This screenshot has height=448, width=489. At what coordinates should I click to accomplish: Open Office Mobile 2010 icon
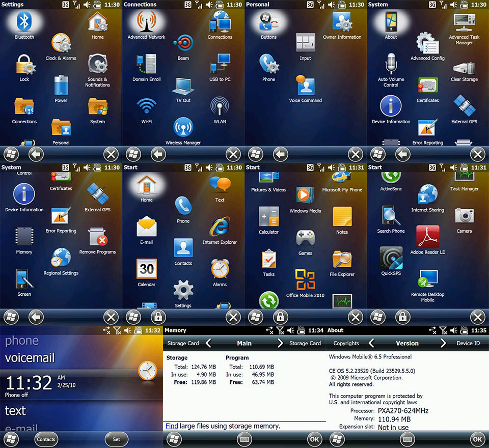305,279
